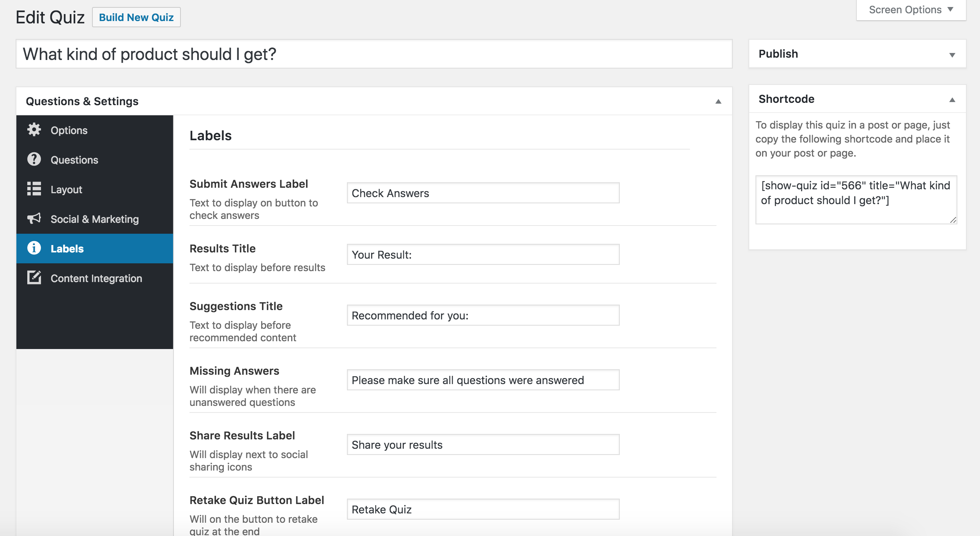Collapse the Questions & Settings panel
The height and width of the screenshot is (536, 980).
tap(718, 102)
